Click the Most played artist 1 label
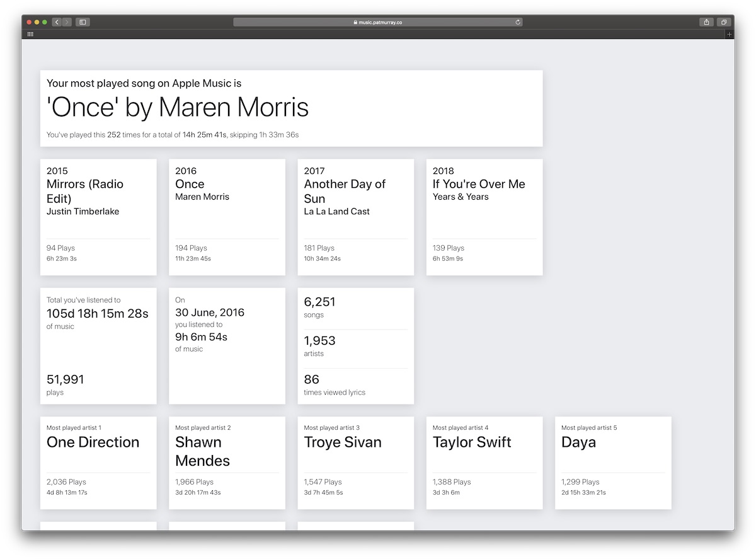 coord(74,428)
